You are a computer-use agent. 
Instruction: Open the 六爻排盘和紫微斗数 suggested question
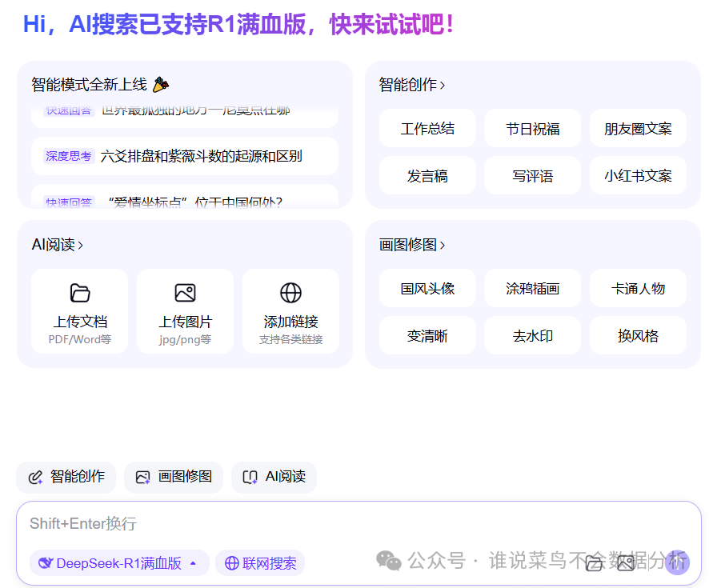[x=185, y=156]
